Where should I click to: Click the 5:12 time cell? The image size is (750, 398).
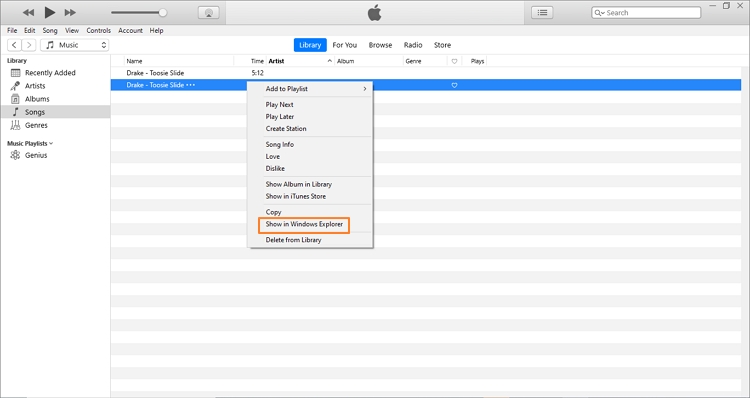click(257, 73)
